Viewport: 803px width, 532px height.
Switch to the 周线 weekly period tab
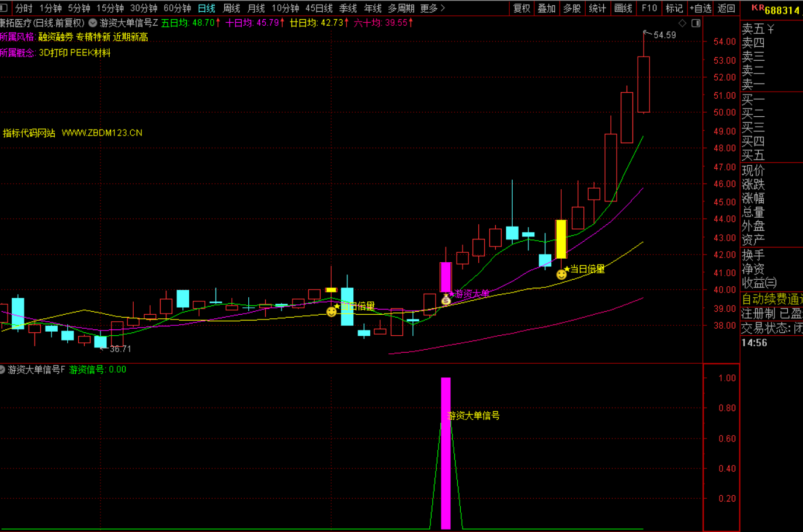click(231, 8)
